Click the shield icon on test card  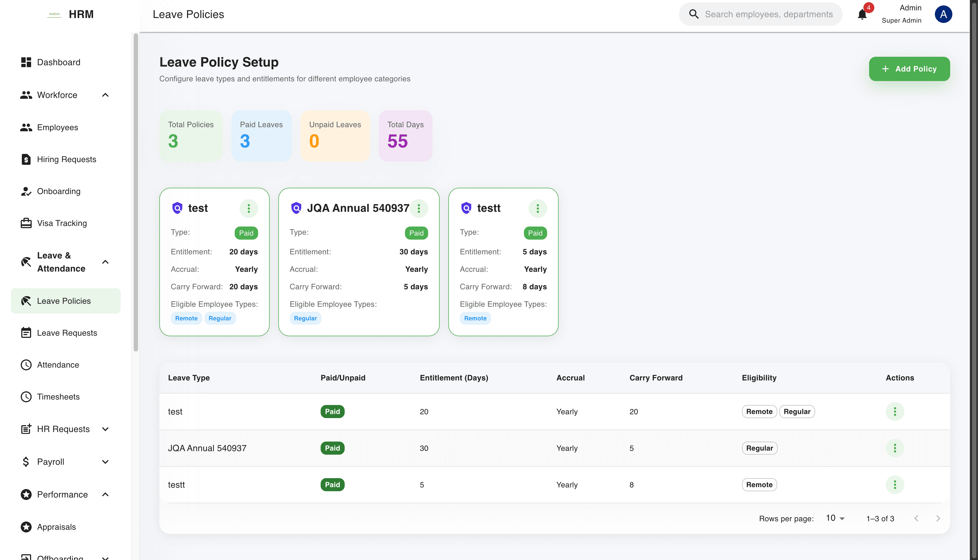[177, 208]
